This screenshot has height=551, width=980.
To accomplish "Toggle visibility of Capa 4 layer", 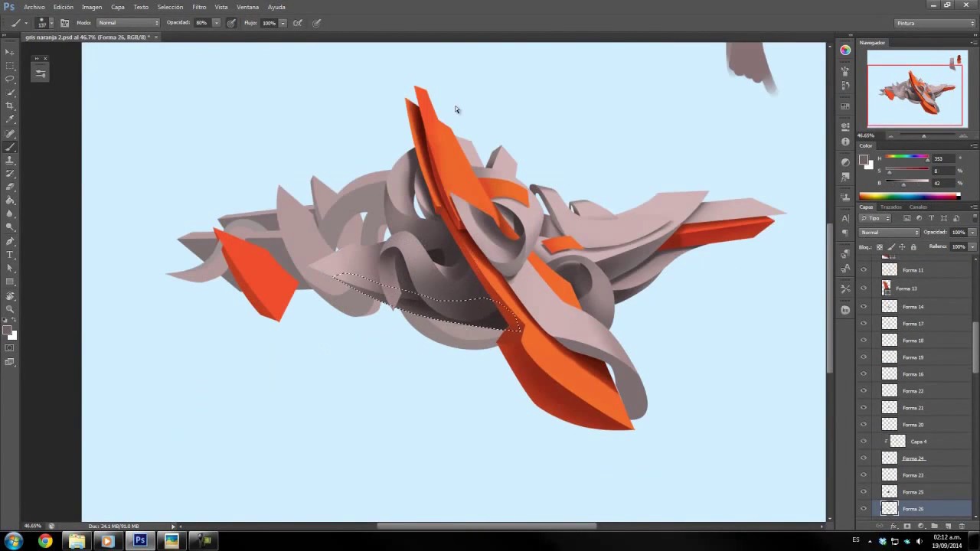I will pyautogui.click(x=864, y=442).
